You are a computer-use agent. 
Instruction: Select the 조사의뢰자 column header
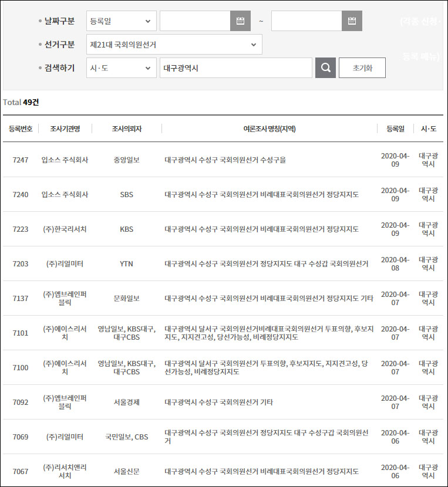(x=127, y=128)
